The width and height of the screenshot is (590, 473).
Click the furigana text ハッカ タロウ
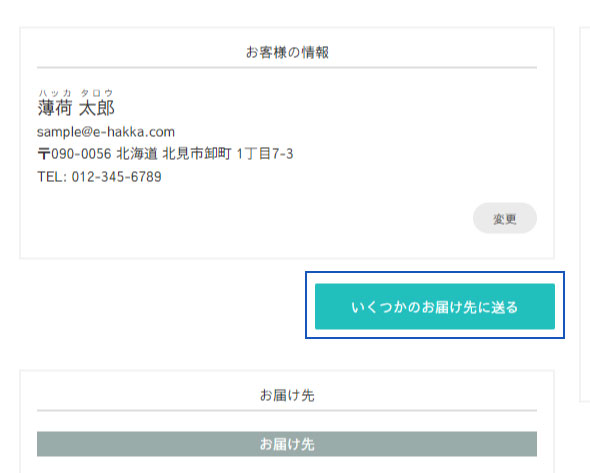[x=75, y=93]
